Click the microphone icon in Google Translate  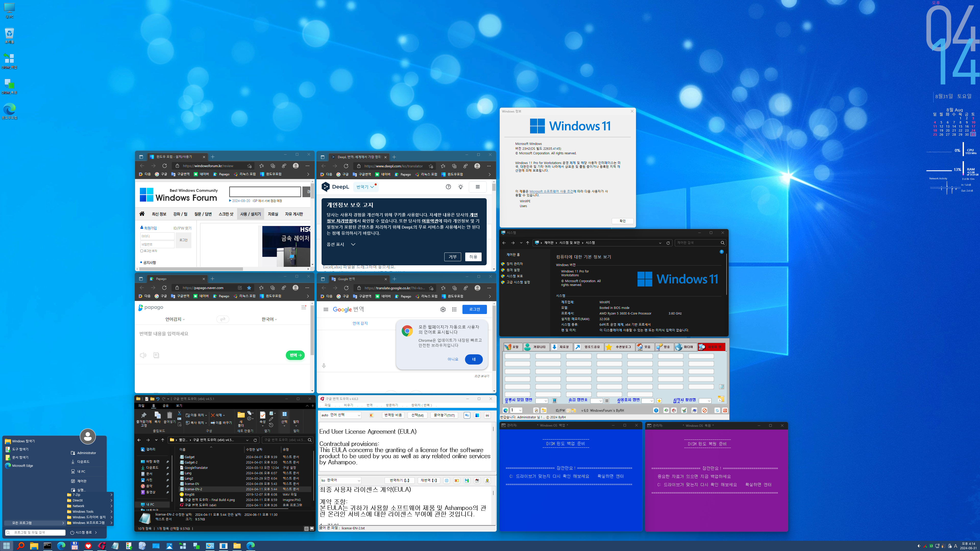324,366
